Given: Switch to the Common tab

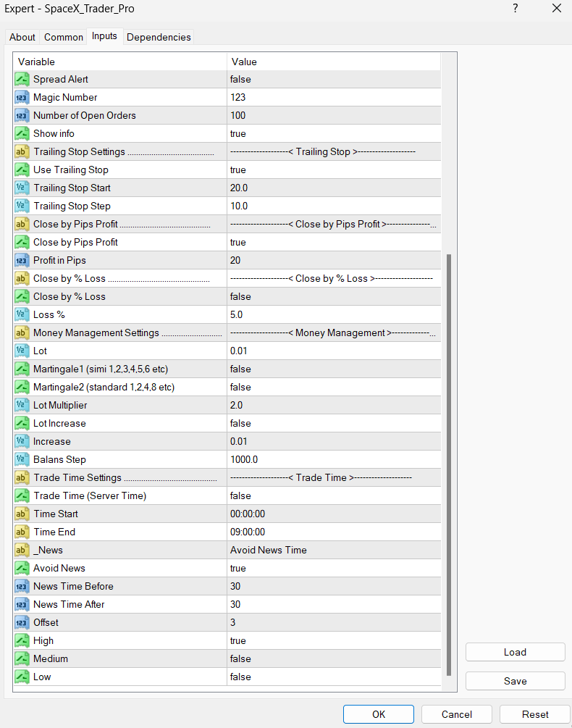Looking at the screenshot, I should (x=64, y=37).
